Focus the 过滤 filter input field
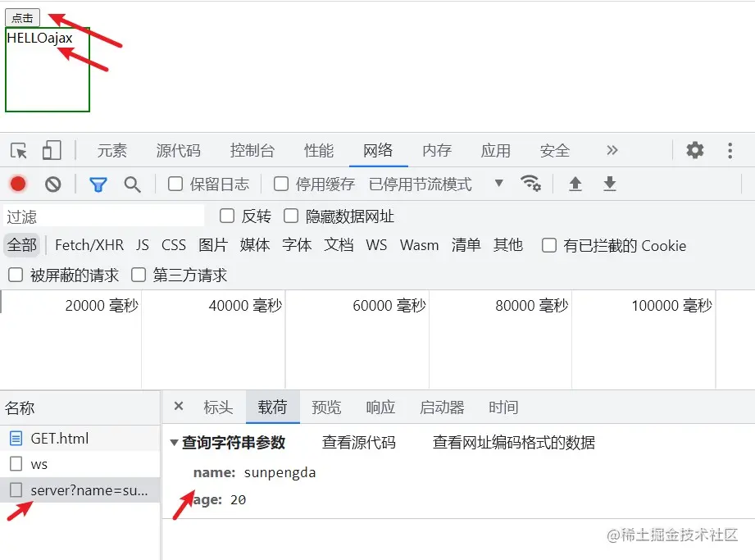Viewport: 755px width, 560px height. [x=104, y=216]
